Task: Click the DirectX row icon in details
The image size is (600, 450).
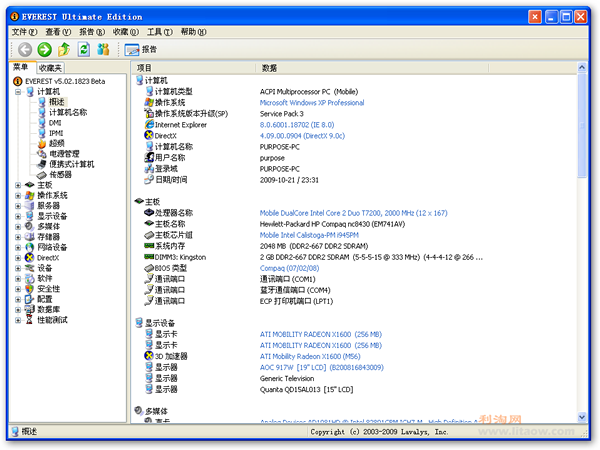Action: click(149, 135)
